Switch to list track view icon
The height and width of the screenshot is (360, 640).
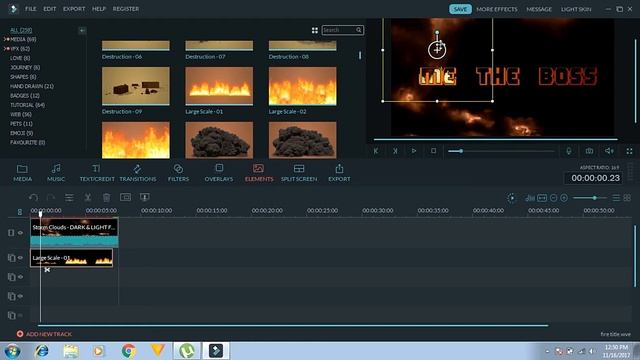point(616,198)
